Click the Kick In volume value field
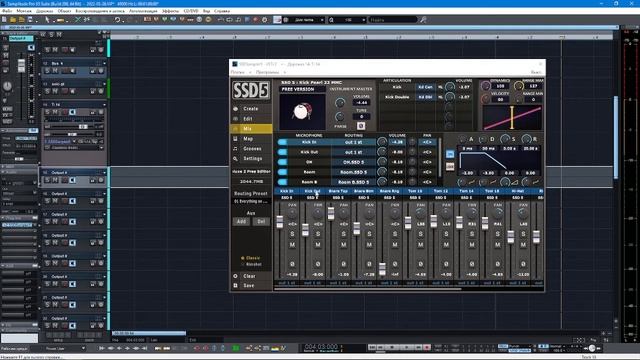This screenshot has height=360, width=640. tap(397, 142)
